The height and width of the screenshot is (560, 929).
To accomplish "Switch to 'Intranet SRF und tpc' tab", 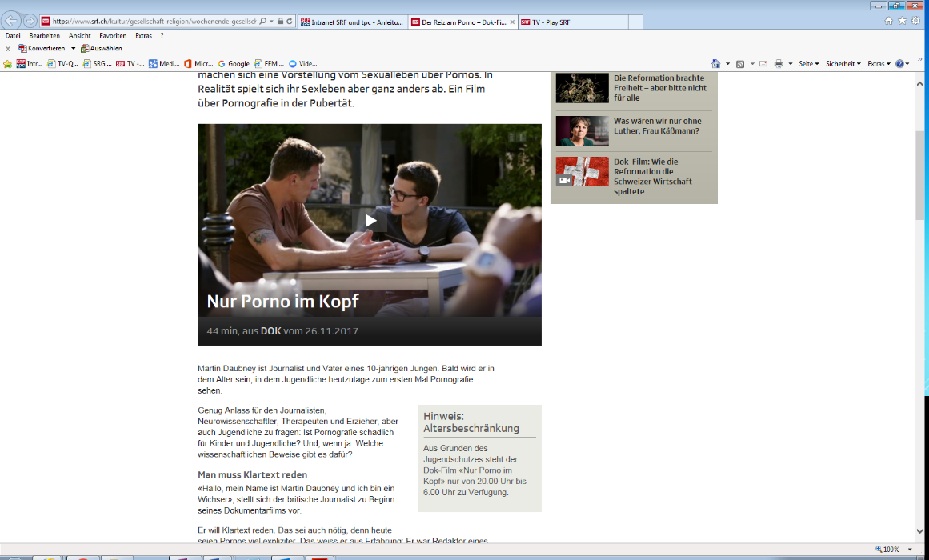I will [352, 22].
